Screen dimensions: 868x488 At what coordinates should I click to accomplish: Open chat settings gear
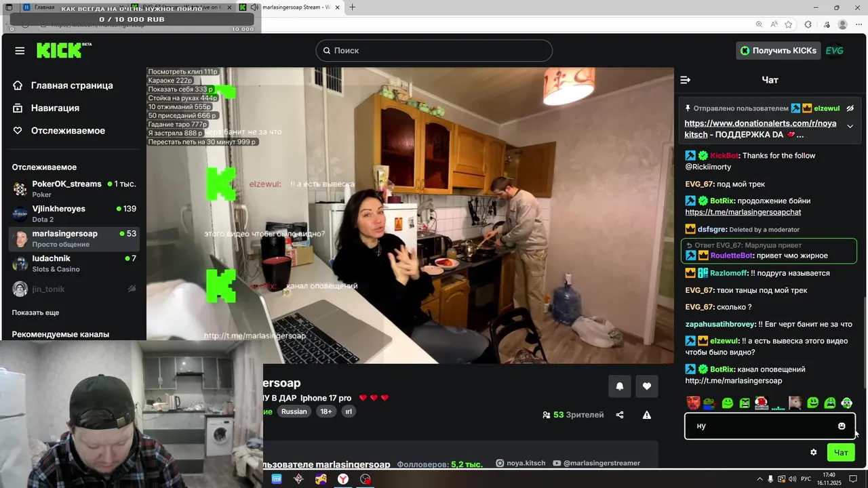(x=814, y=453)
